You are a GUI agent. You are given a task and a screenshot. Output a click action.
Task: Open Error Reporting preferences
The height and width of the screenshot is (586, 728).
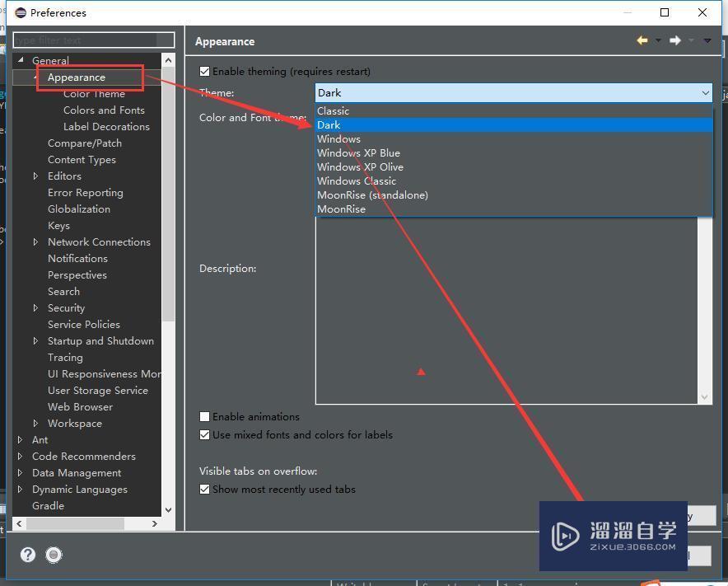click(x=86, y=193)
